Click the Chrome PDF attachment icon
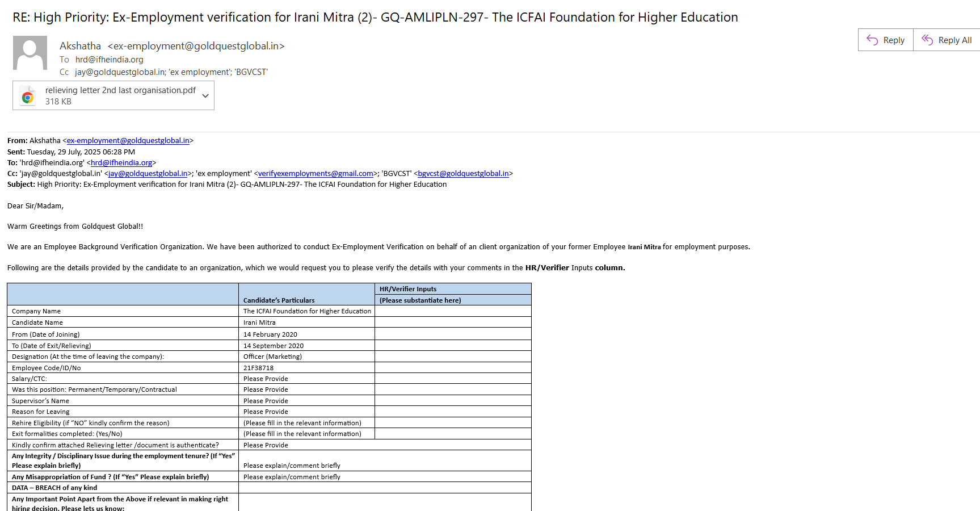This screenshot has height=511, width=980. (27, 96)
